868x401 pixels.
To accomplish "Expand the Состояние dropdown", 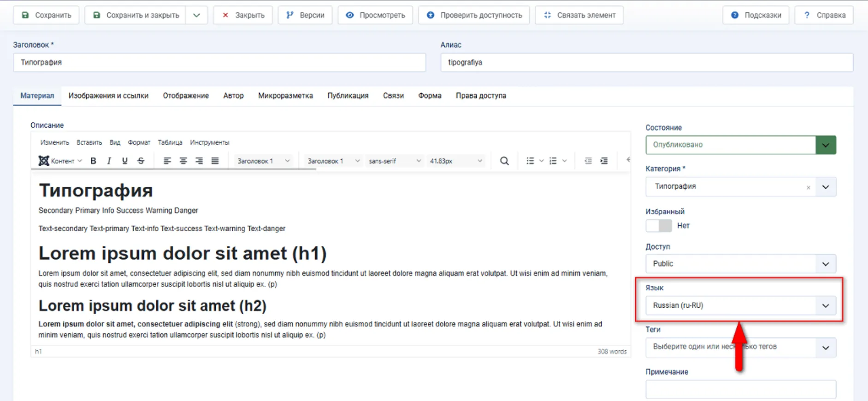I will (x=825, y=145).
